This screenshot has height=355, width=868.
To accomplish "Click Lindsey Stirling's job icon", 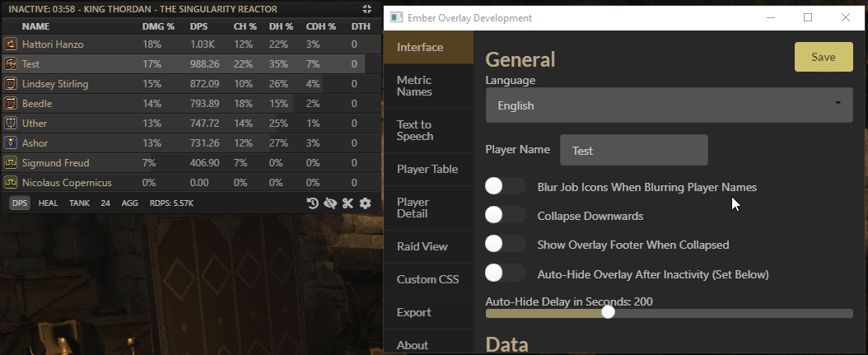I will pos(10,84).
